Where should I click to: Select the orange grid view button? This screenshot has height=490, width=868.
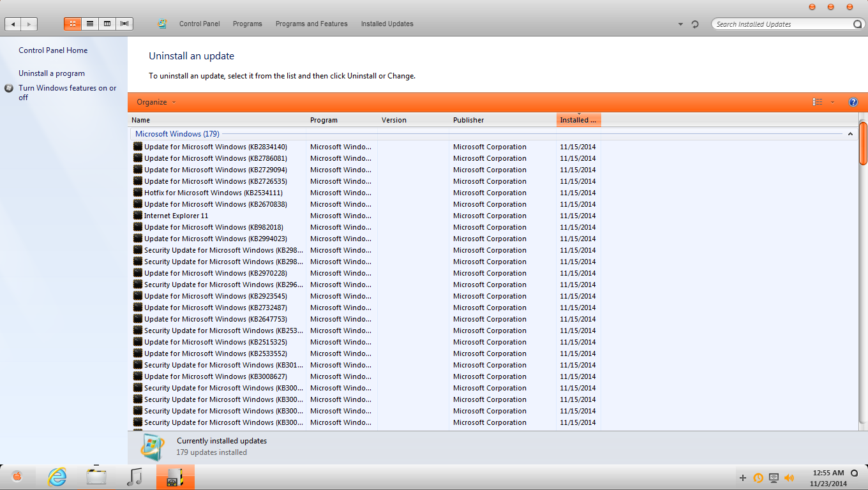[73, 24]
